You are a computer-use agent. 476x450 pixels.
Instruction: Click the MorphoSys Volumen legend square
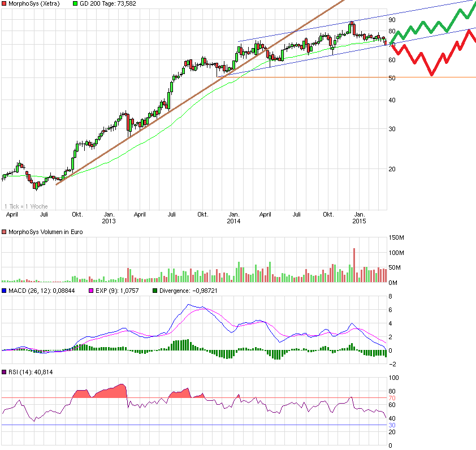pyautogui.click(x=4, y=232)
